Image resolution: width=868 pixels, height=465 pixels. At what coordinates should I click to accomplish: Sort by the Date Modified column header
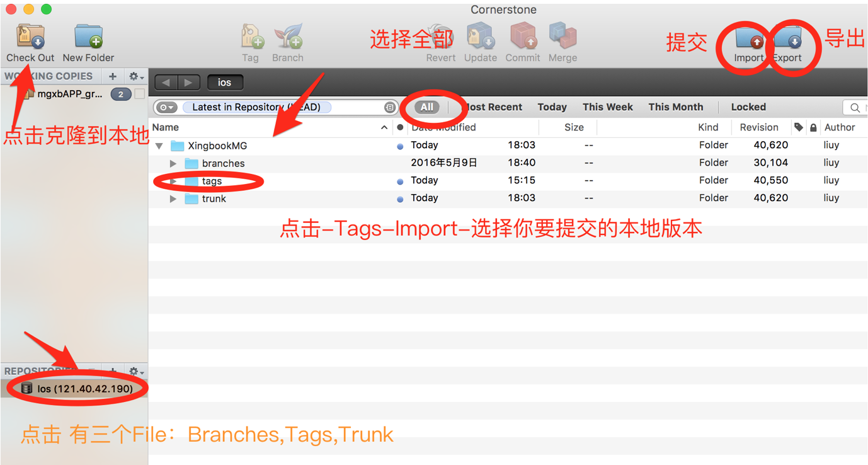[443, 127]
